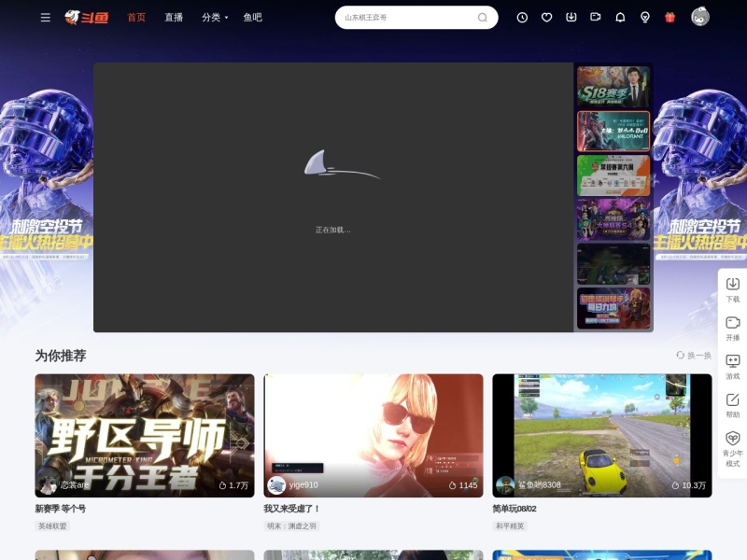Open the yige910 stream cover
Viewport: 747px width, 560px height.
tap(373, 435)
